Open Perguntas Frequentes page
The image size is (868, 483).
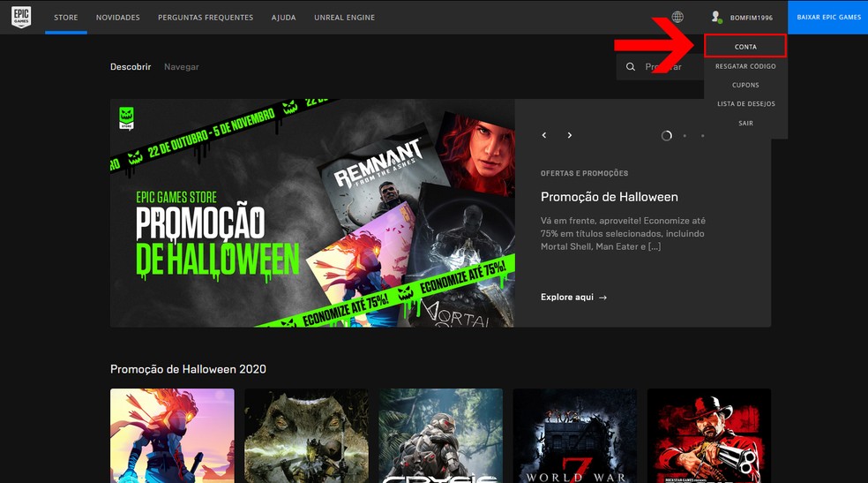(206, 18)
